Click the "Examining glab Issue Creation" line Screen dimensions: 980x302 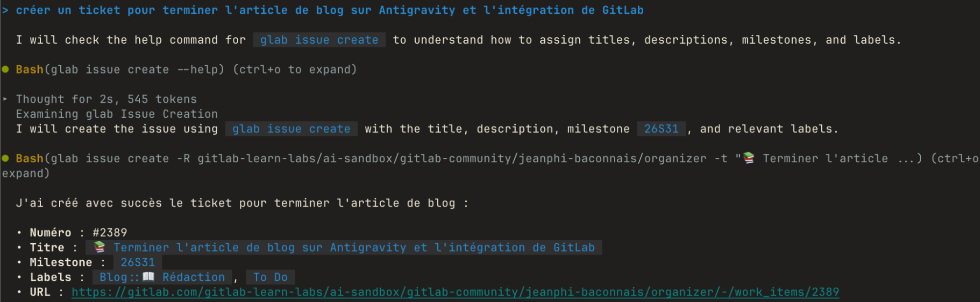click(117, 114)
